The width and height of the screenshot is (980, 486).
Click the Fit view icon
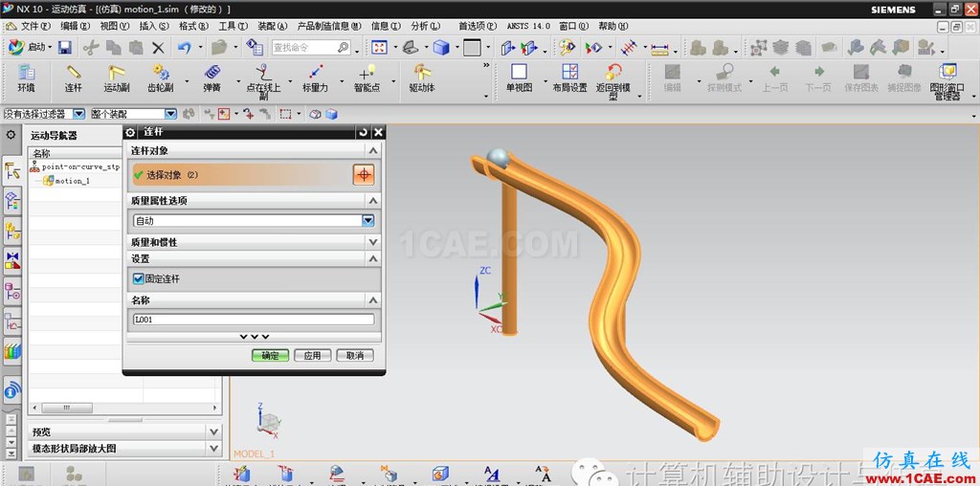(x=379, y=48)
